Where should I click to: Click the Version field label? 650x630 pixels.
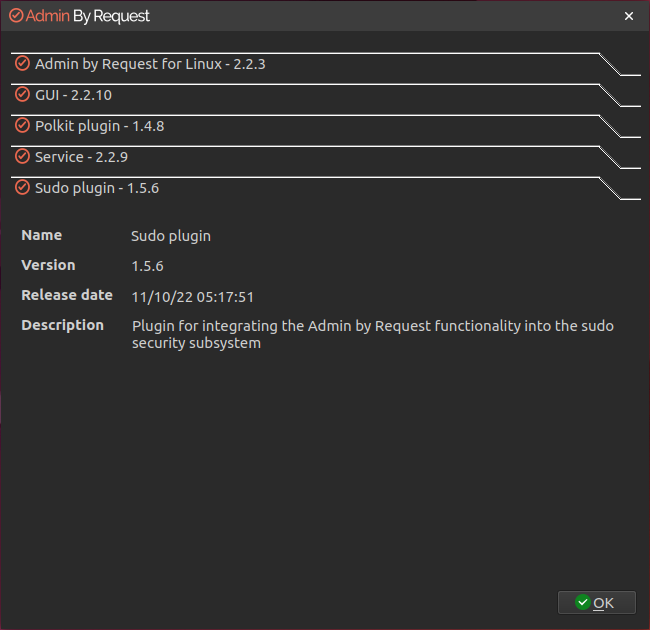49,265
